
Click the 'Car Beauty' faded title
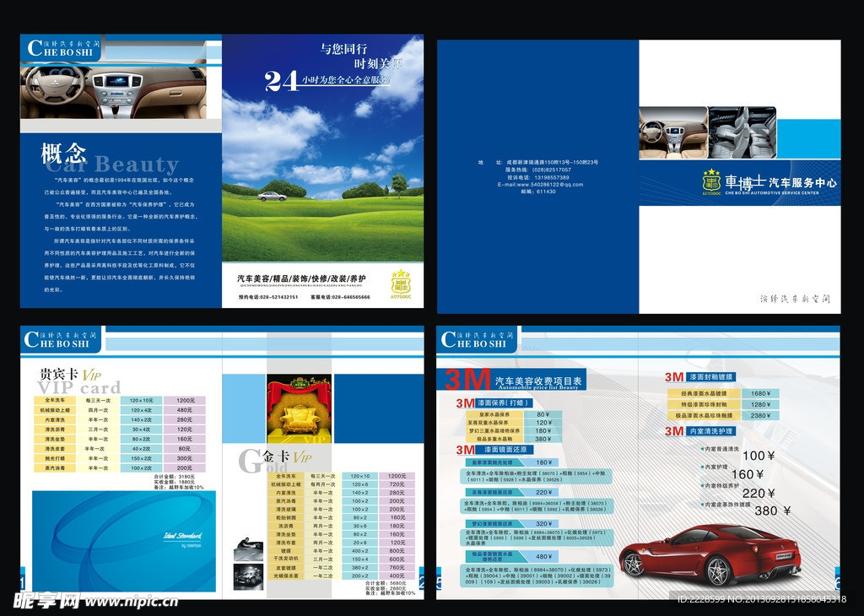coord(112,165)
